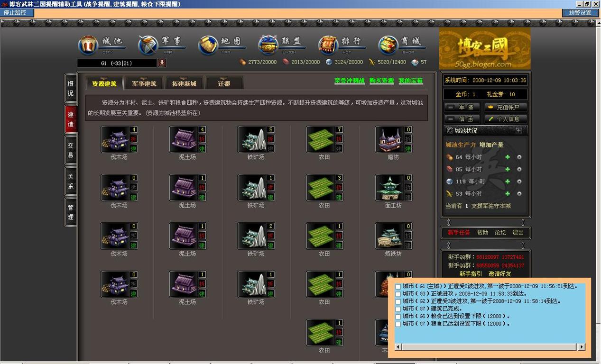Click 拆 demolish on level 7 农田

coord(339,139)
